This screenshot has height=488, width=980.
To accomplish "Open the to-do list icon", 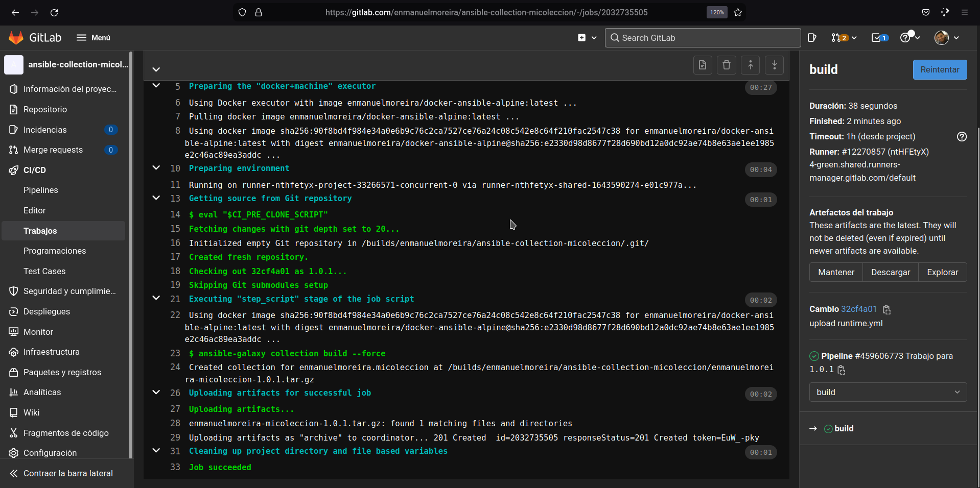I will coord(880,38).
